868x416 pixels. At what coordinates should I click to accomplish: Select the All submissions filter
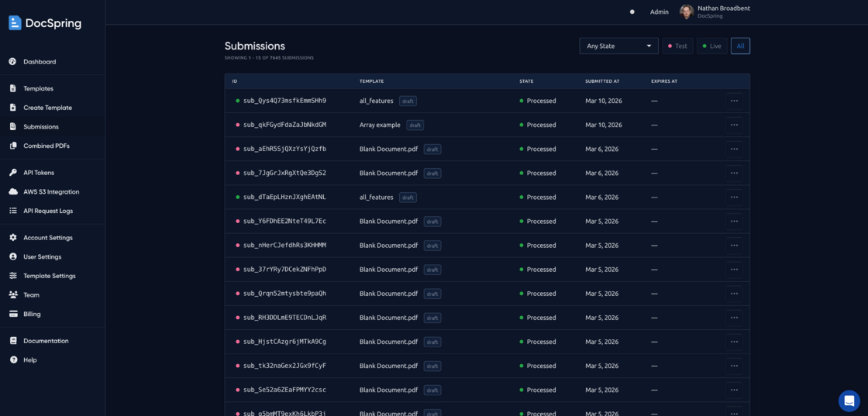[740, 46]
